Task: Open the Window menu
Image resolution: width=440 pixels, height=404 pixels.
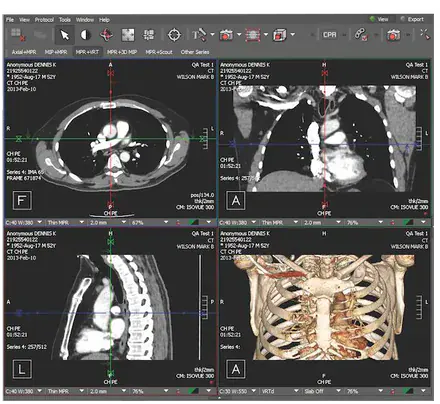Action: pyautogui.click(x=85, y=20)
